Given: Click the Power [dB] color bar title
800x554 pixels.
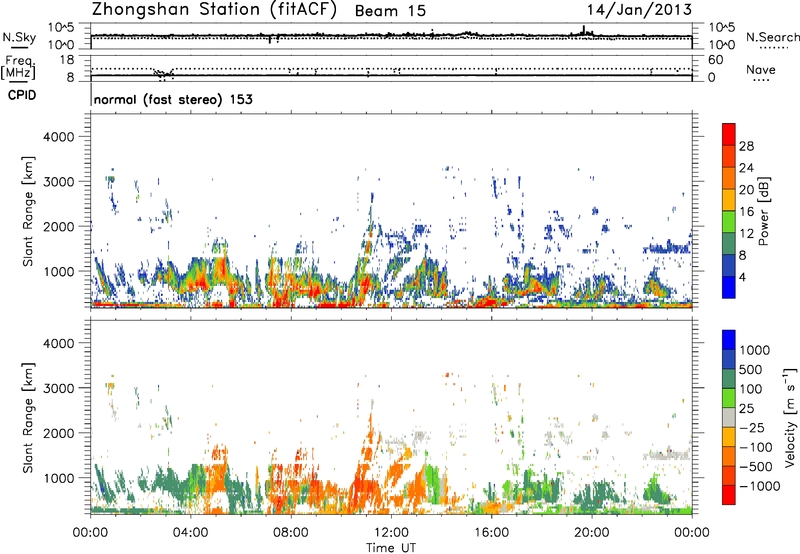Looking at the screenshot, I should coord(763,211).
